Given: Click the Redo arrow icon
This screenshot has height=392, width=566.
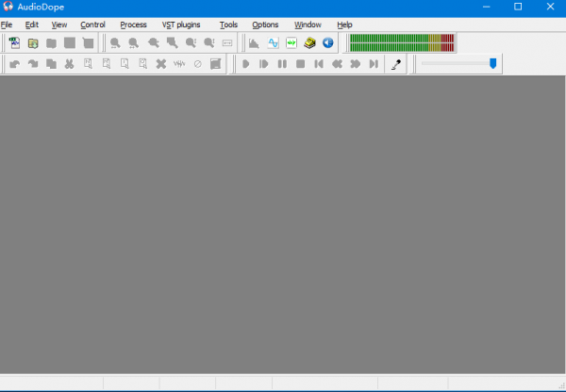Looking at the screenshot, I should point(33,64).
